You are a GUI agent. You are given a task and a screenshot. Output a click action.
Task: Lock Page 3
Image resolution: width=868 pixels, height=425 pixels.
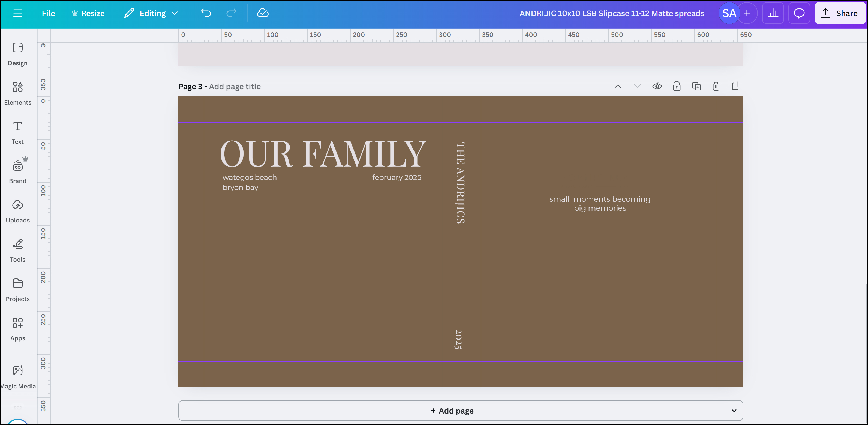pos(677,86)
